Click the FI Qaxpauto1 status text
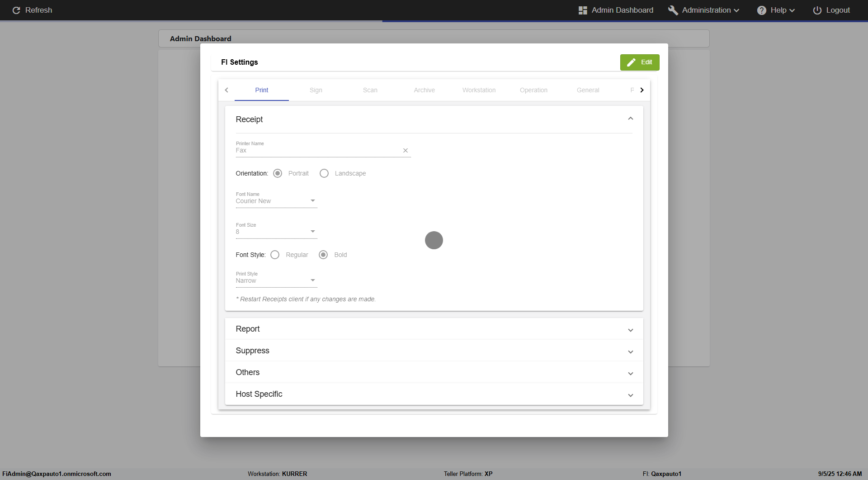The height and width of the screenshot is (480, 868). coord(662,474)
